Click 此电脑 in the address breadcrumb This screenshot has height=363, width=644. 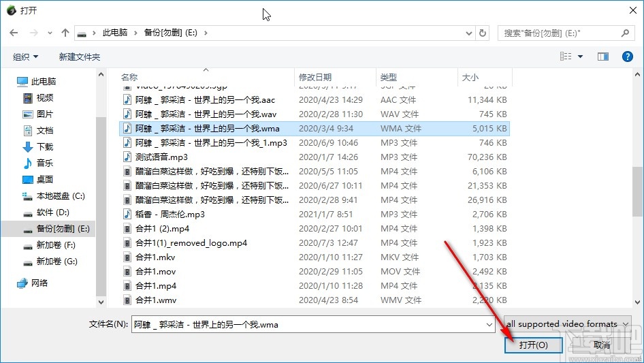tap(115, 33)
